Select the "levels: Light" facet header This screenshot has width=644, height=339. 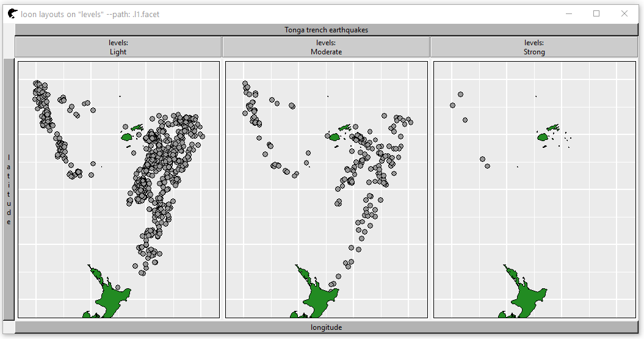coord(118,48)
